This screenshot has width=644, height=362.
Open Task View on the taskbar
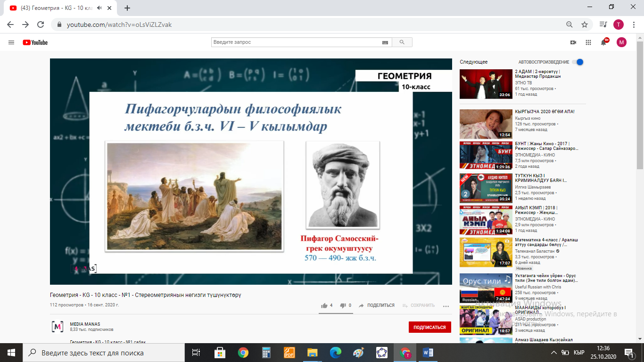(196, 353)
